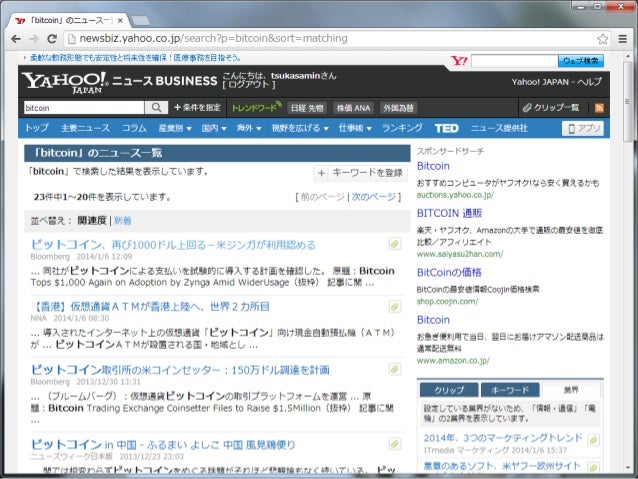Click the アプリ phone icon button

583,128
